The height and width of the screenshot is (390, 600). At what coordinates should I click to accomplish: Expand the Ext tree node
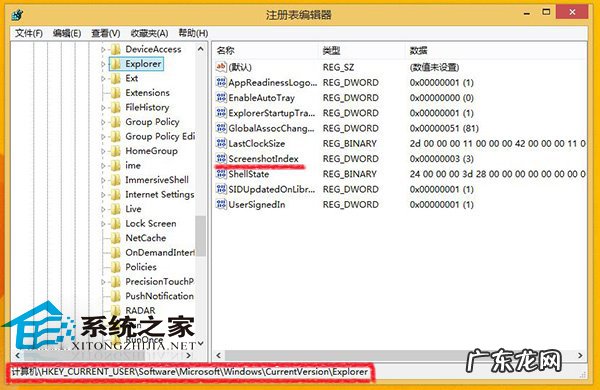103,78
